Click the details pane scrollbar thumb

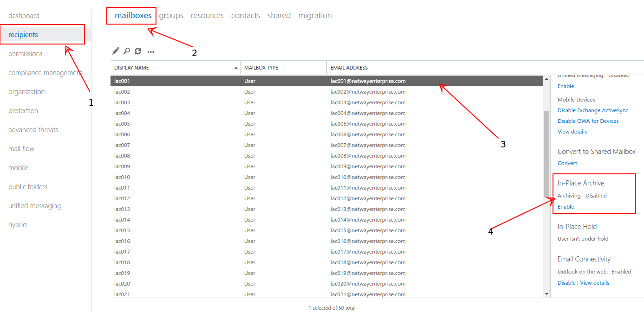tap(546, 153)
